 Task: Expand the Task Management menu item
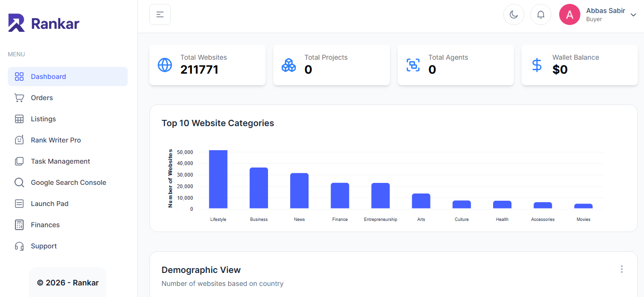click(x=60, y=161)
